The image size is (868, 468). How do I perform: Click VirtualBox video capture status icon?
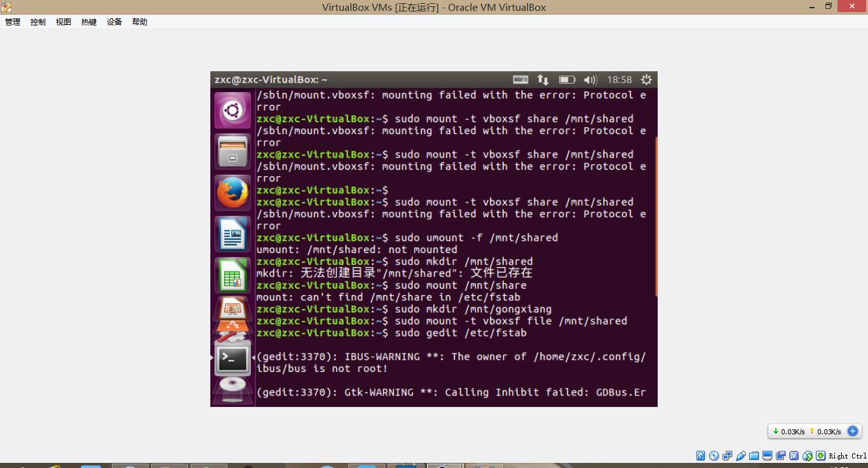780,455
